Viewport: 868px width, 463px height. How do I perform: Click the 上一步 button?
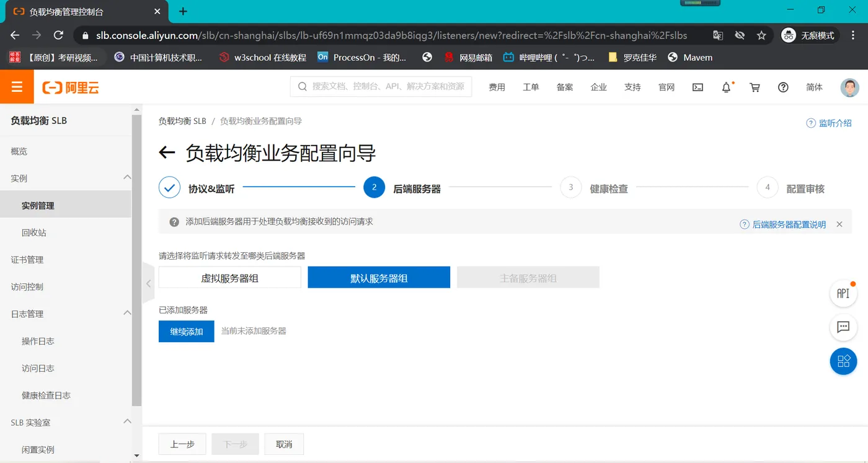pyautogui.click(x=182, y=444)
